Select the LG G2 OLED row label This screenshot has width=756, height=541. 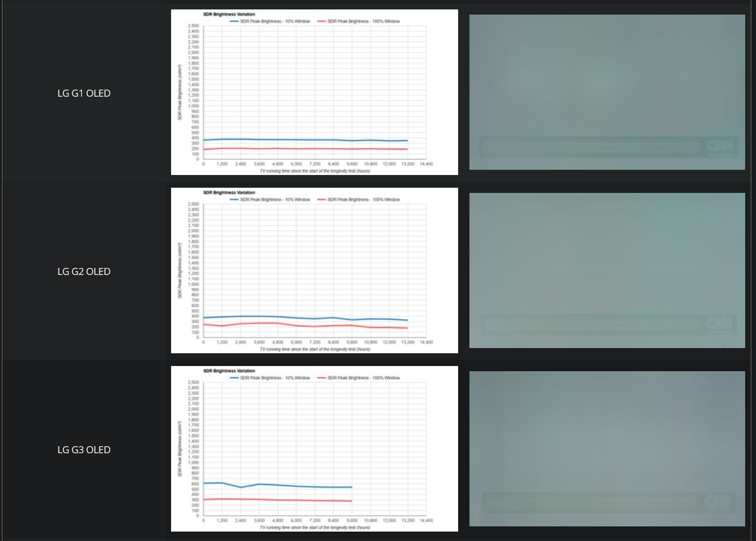click(83, 271)
